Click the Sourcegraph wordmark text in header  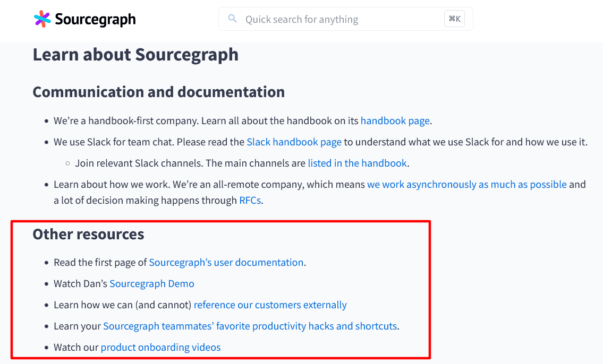click(96, 20)
